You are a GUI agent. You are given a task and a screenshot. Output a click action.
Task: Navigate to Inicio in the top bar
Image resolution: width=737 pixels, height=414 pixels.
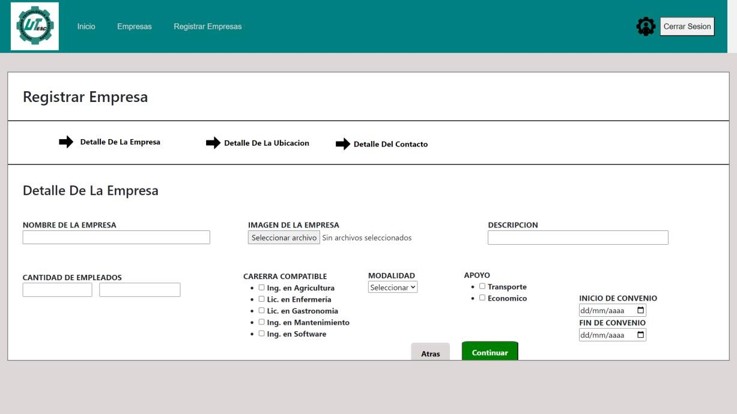pos(86,27)
